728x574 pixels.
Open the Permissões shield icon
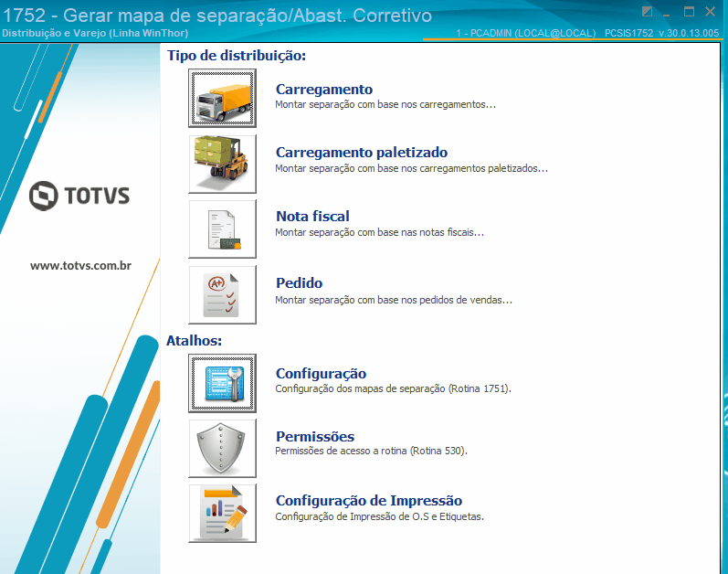coord(222,448)
